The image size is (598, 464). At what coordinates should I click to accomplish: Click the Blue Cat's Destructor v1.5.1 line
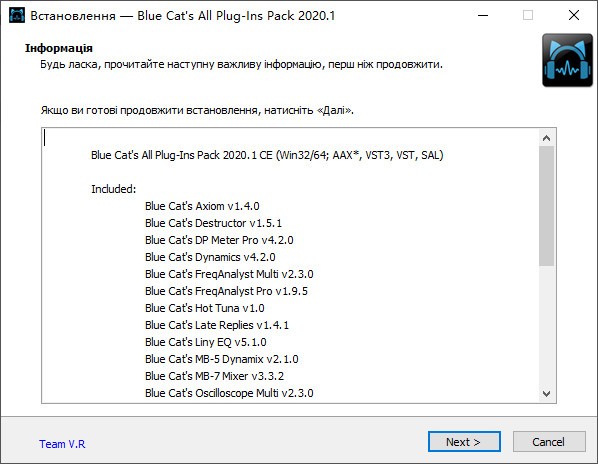tap(213, 223)
